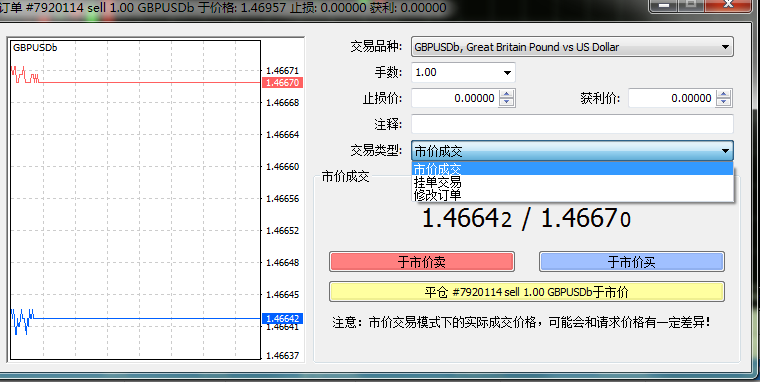Decrease 止损价 with the down arrow

[507, 102]
